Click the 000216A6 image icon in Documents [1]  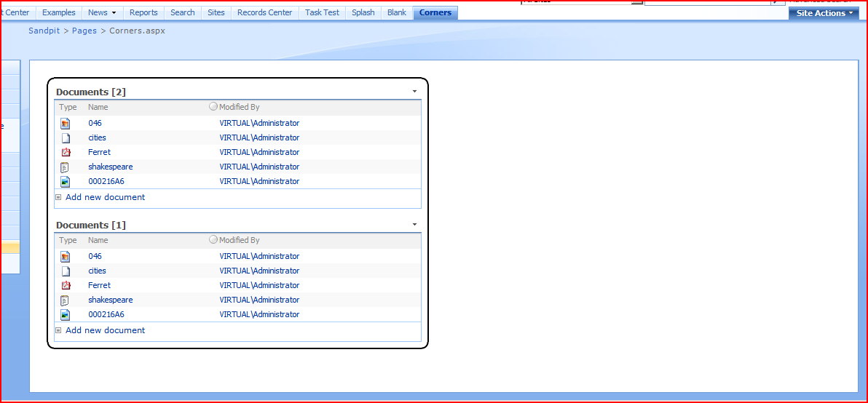(65, 315)
